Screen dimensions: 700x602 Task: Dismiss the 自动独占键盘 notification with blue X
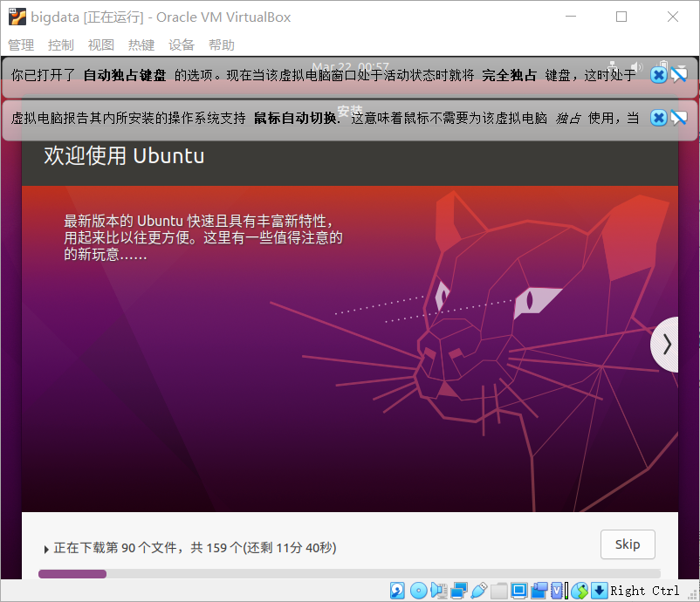click(x=658, y=75)
